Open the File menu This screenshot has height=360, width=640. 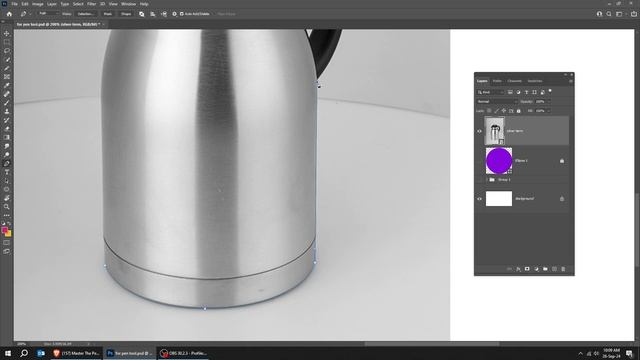(14, 4)
